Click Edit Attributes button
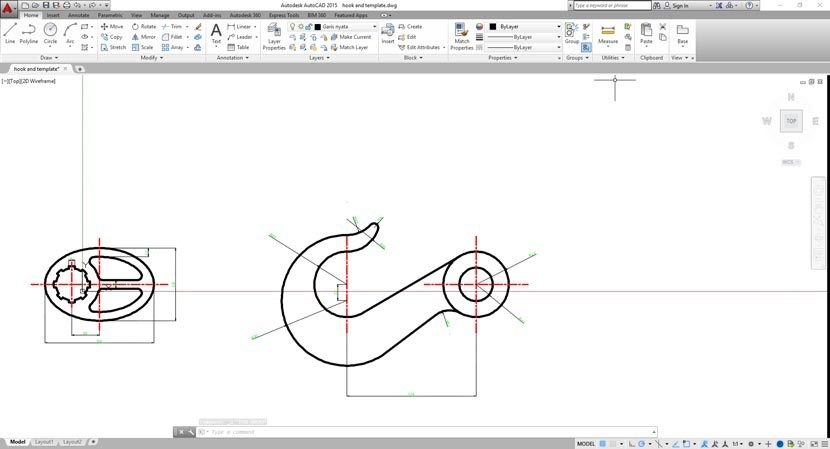Image resolution: width=830 pixels, height=449 pixels. tap(420, 47)
